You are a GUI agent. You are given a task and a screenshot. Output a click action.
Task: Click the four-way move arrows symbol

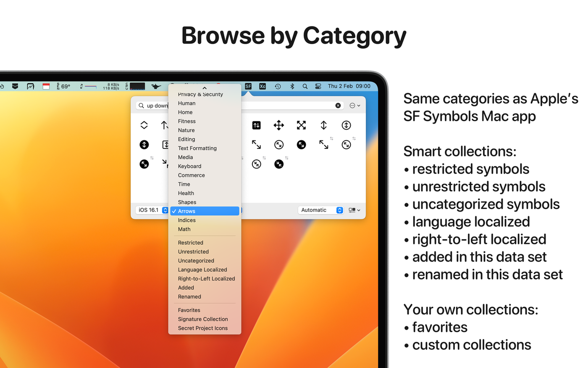[278, 125]
